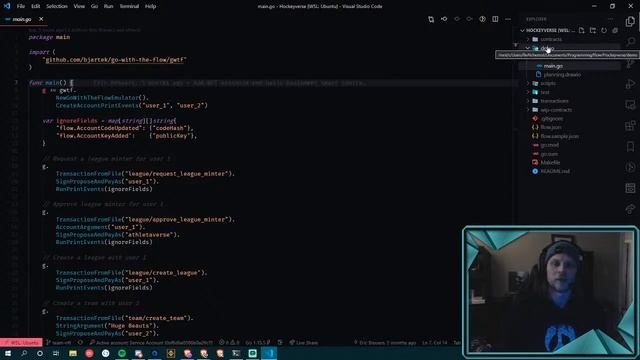Click New File icon in Explorer header
The width and height of the screenshot is (640, 360).
coord(582,31)
